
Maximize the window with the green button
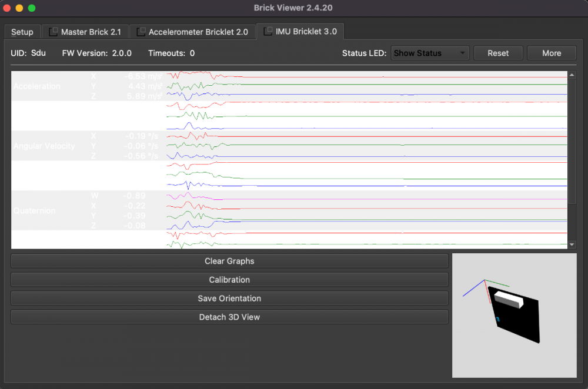point(32,8)
